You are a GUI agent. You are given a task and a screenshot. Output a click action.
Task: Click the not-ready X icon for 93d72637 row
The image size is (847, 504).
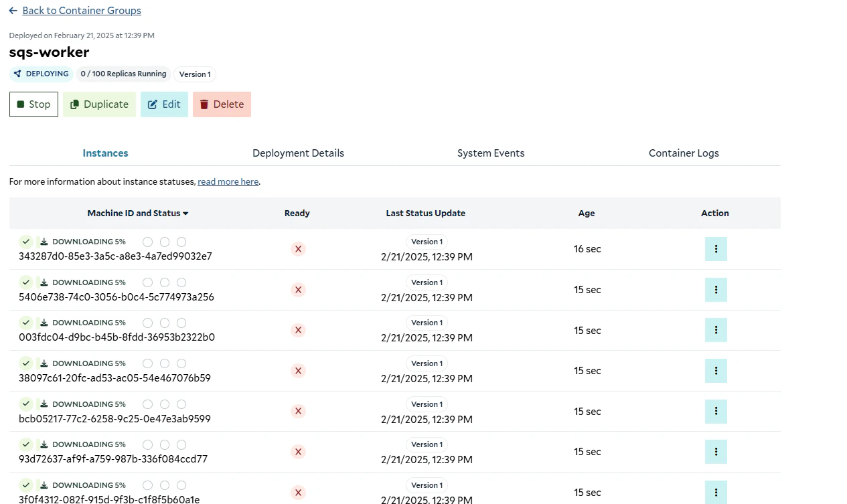coord(298,452)
